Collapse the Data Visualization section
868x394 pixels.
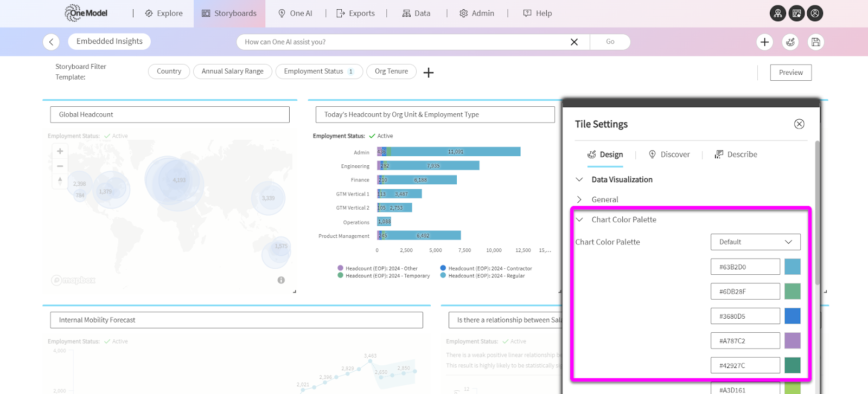pos(579,179)
